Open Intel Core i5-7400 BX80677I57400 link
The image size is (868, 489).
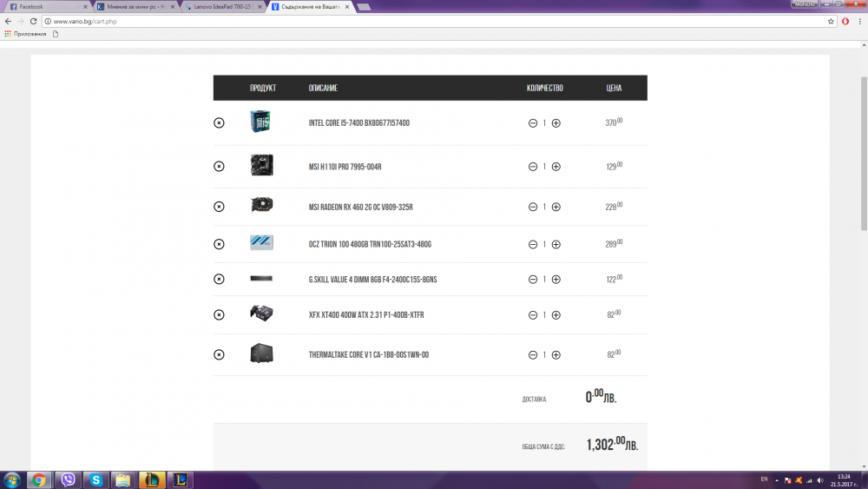pos(358,123)
